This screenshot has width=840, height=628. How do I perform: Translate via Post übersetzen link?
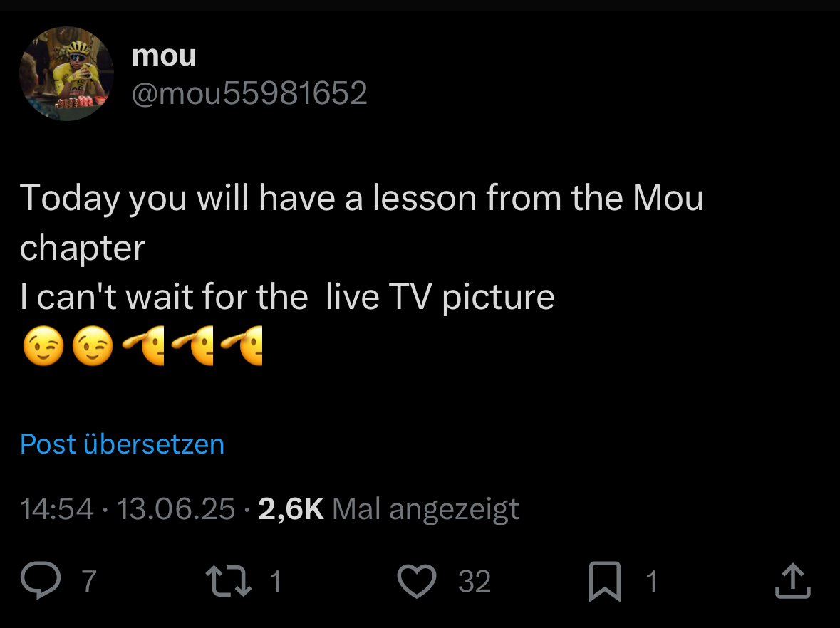[x=122, y=444]
